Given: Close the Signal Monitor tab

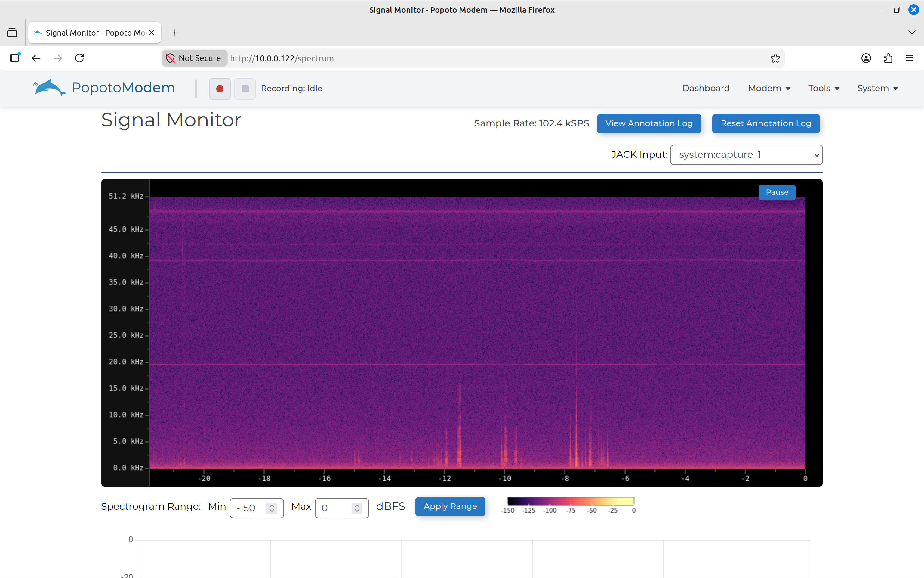Looking at the screenshot, I should click(152, 33).
